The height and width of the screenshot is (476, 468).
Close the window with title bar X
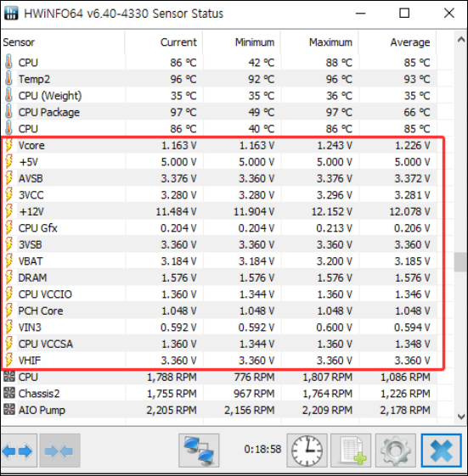click(448, 14)
